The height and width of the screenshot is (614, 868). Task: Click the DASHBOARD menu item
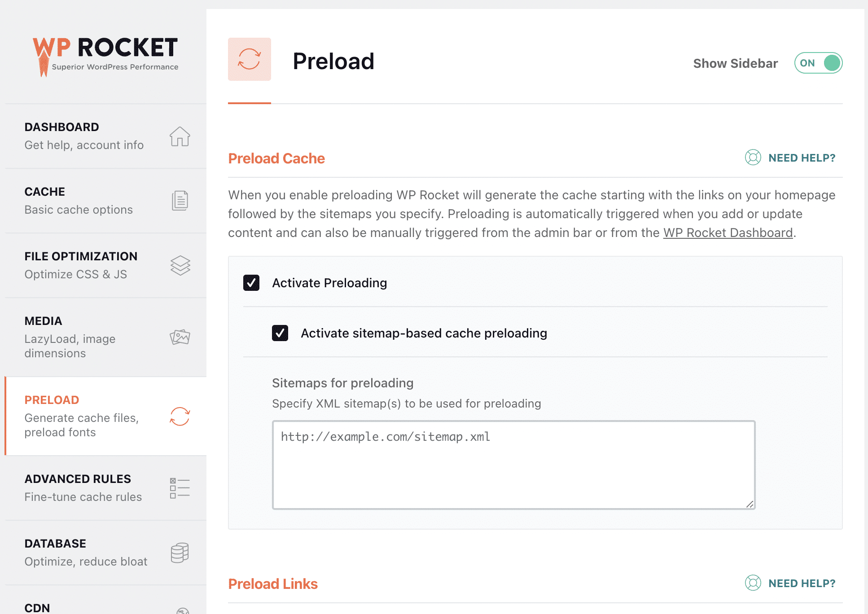(103, 135)
